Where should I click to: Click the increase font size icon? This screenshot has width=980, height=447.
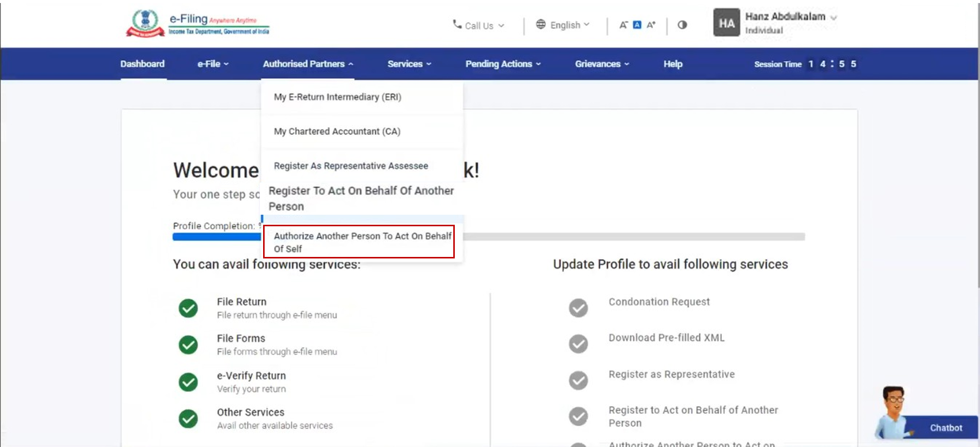click(651, 25)
